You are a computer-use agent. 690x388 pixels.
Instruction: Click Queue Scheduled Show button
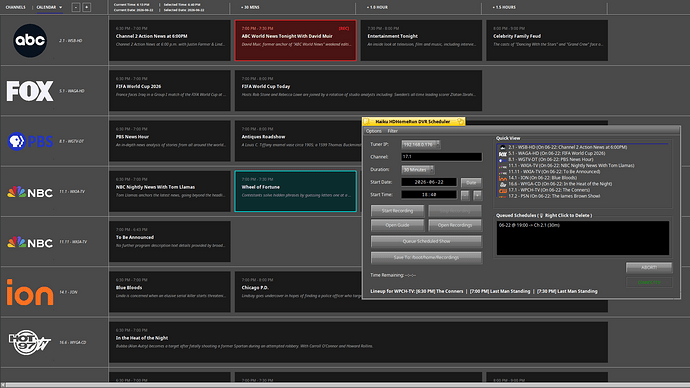pyautogui.click(x=426, y=241)
